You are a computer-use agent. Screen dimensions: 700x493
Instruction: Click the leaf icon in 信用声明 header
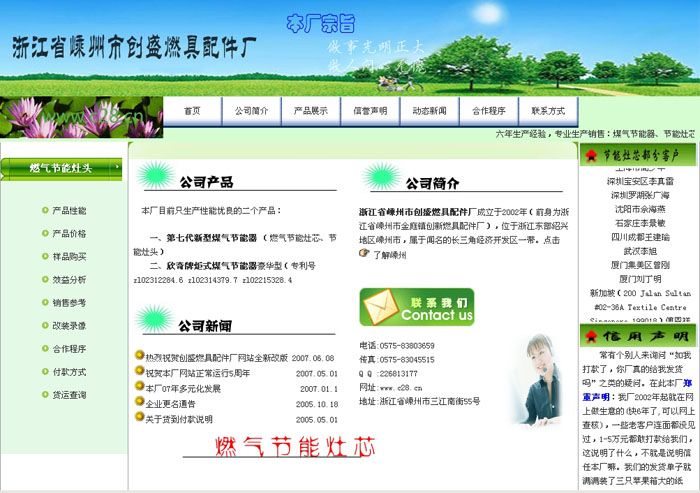tap(590, 337)
